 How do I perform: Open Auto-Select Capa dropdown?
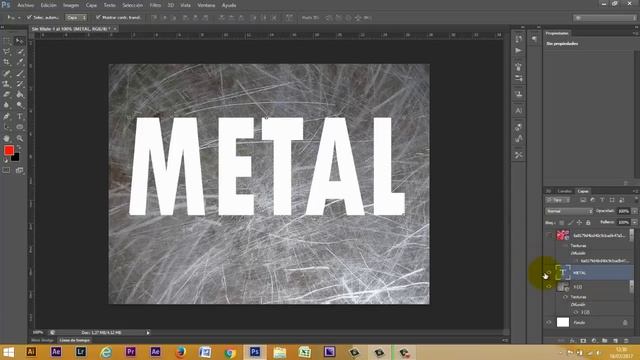coord(76,18)
